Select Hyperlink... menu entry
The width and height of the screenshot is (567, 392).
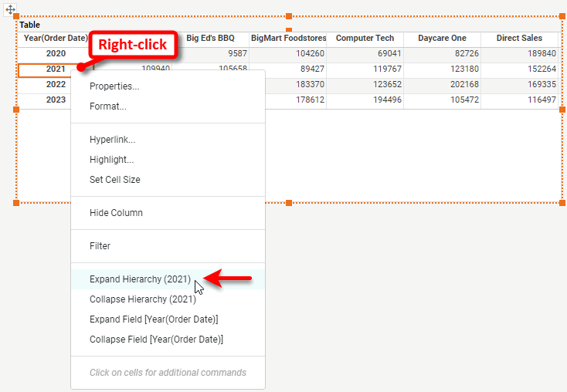pos(112,140)
